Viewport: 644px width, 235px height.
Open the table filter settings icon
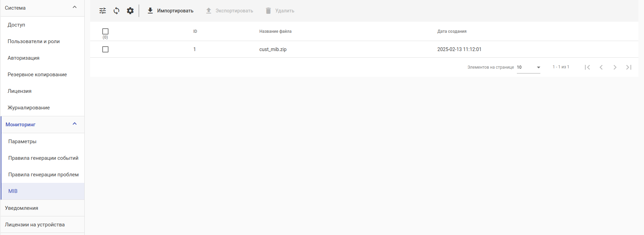coord(103,11)
